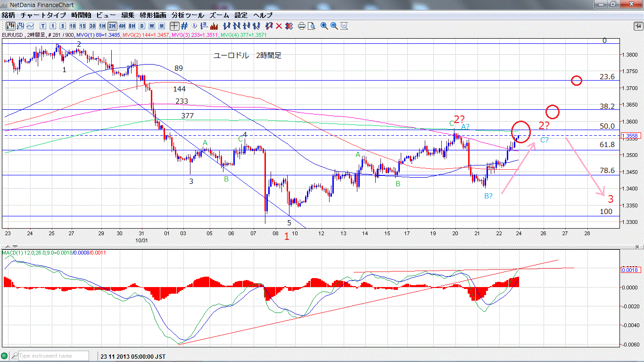This screenshot has width=644, height=362.
Task: Select the third line drawing tool
Action: coord(247,26)
